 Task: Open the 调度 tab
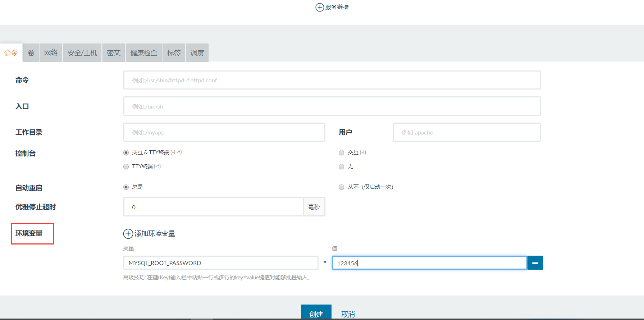click(197, 53)
